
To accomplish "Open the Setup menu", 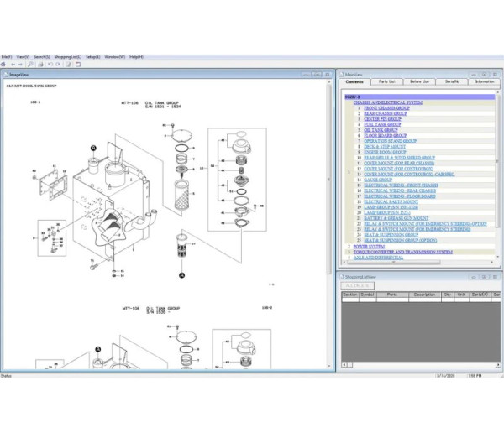I will coord(91,56).
